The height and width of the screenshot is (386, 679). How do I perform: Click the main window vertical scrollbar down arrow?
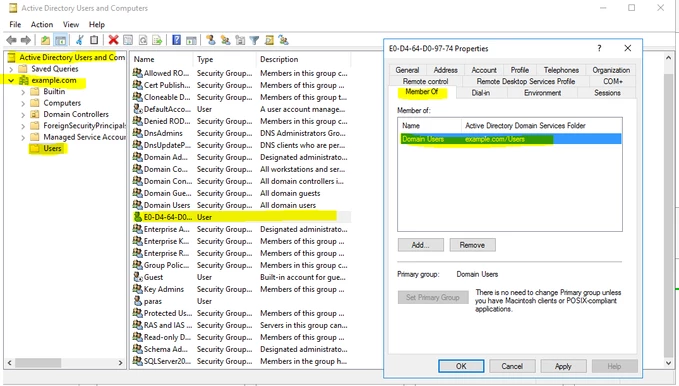coord(669,363)
